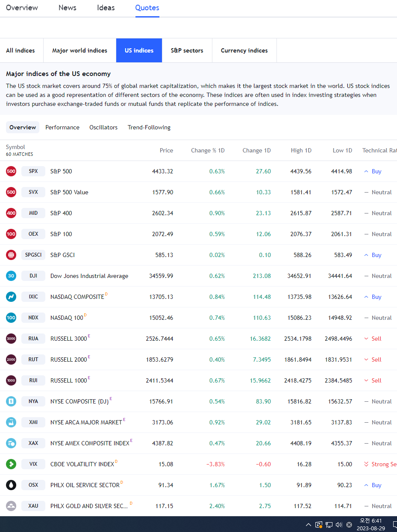Switch to Major world indices tab
Screen dimensions: 397x532
(80, 50)
